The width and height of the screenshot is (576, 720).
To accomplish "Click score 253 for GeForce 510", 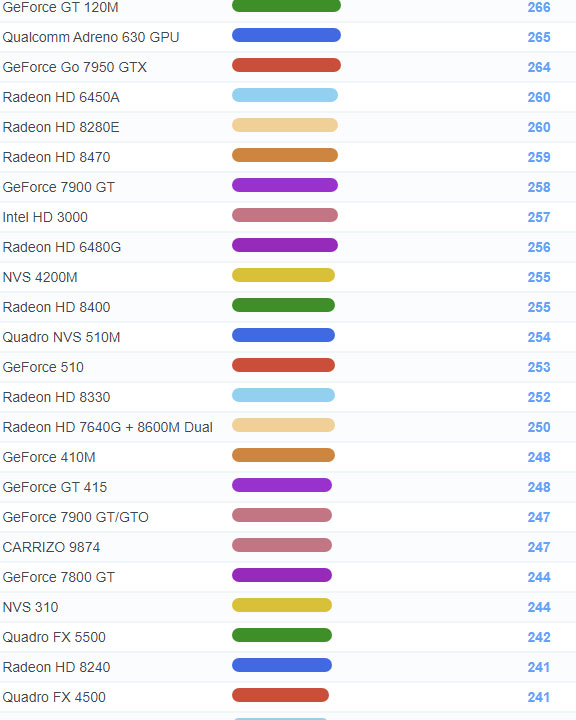I will click(539, 367).
